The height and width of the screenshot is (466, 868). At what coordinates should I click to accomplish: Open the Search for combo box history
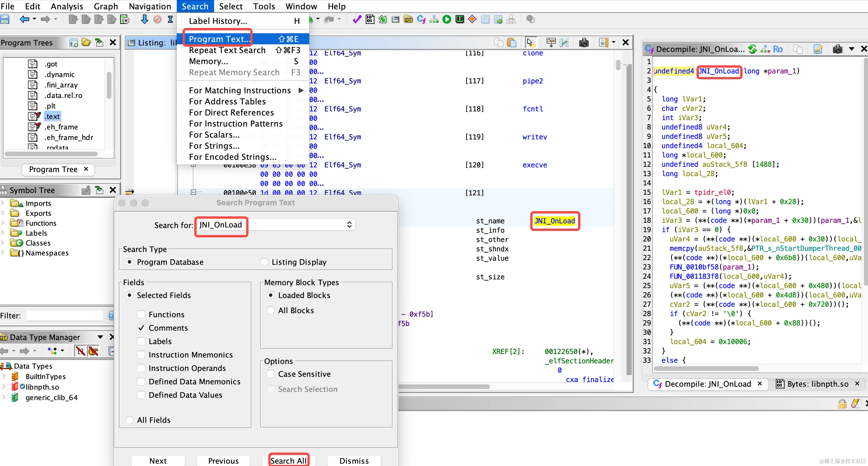pos(349,225)
